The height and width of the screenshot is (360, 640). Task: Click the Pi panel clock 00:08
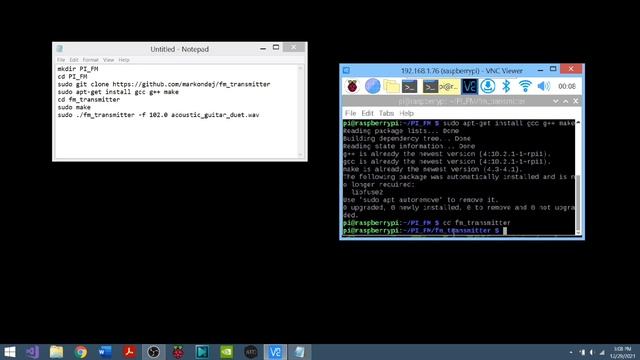pos(567,87)
